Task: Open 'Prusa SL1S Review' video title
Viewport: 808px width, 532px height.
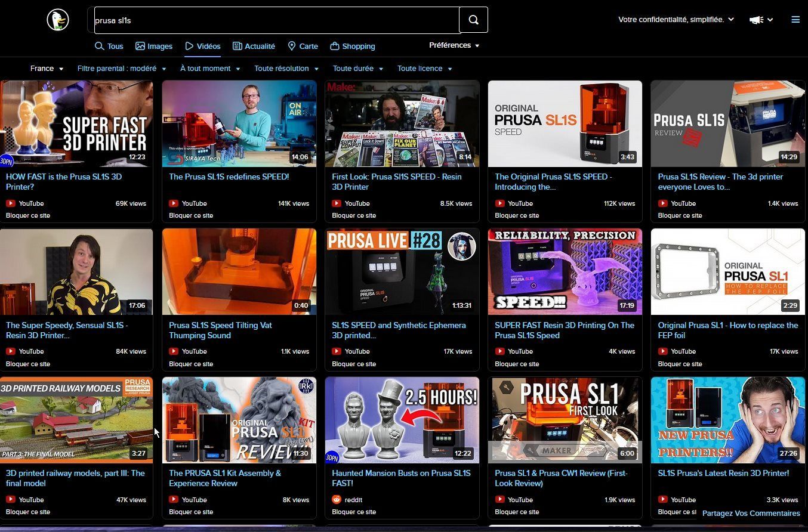Action: [x=720, y=182]
